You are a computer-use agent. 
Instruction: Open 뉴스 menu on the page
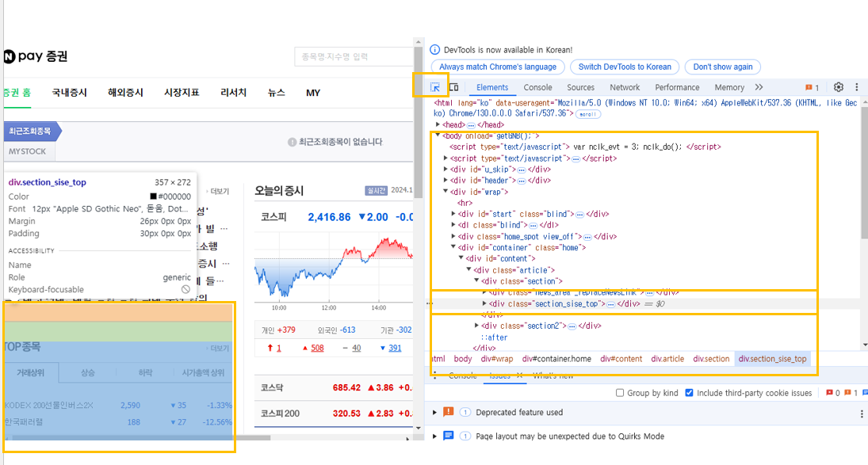[276, 93]
